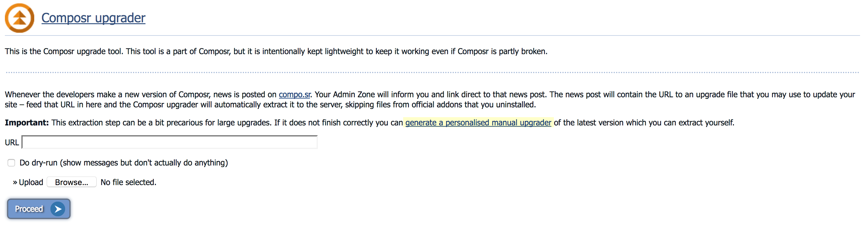Click the dry-run label text

123,163
